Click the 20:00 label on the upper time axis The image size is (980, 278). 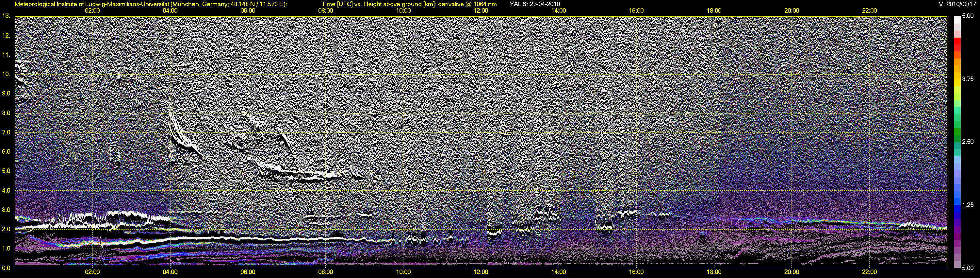coord(792,11)
